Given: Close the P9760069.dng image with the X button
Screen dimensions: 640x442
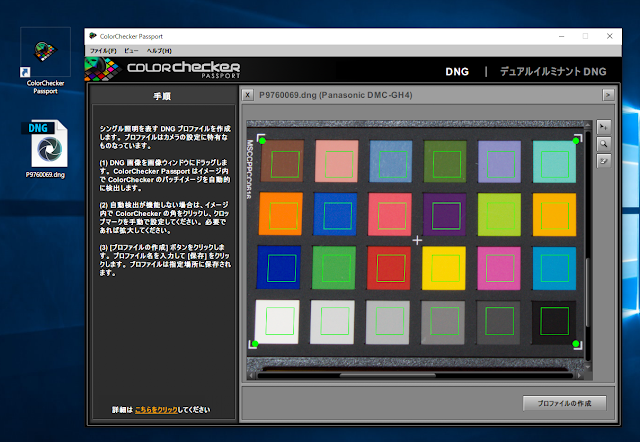Looking at the screenshot, I should pos(247,95).
